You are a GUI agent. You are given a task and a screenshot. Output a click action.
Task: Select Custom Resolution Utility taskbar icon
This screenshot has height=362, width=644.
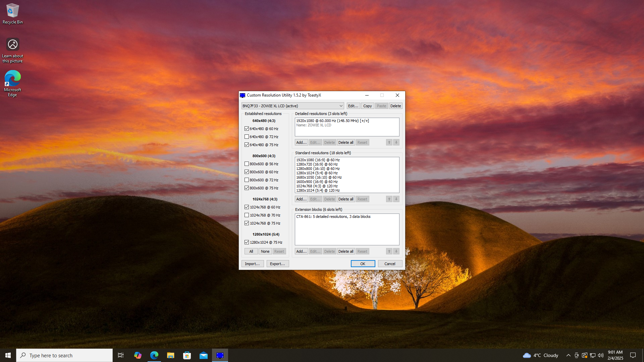220,355
